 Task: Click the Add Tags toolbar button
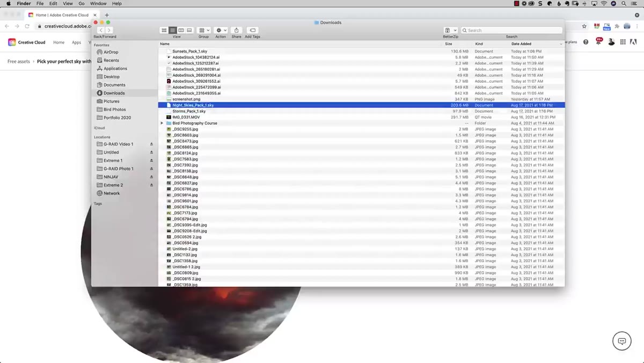[x=253, y=31]
